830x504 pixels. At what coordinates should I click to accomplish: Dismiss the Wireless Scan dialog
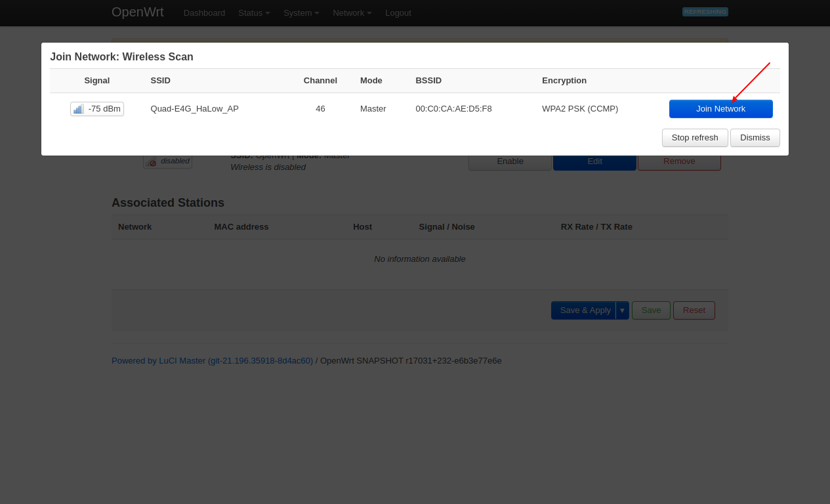click(755, 138)
